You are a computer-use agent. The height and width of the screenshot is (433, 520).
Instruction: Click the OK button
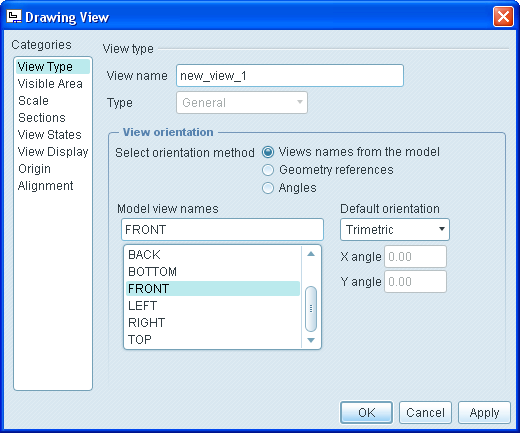point(366,412)
